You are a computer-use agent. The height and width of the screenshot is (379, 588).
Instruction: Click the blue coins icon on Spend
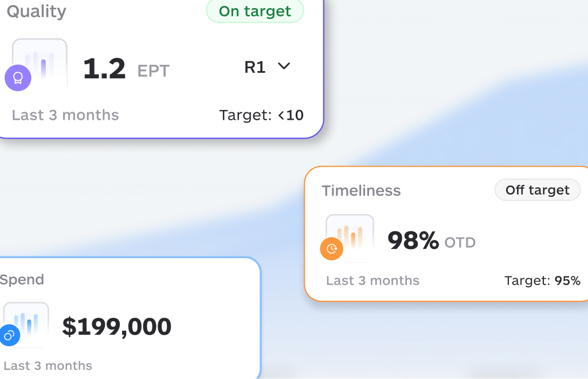tap(9, 335)
